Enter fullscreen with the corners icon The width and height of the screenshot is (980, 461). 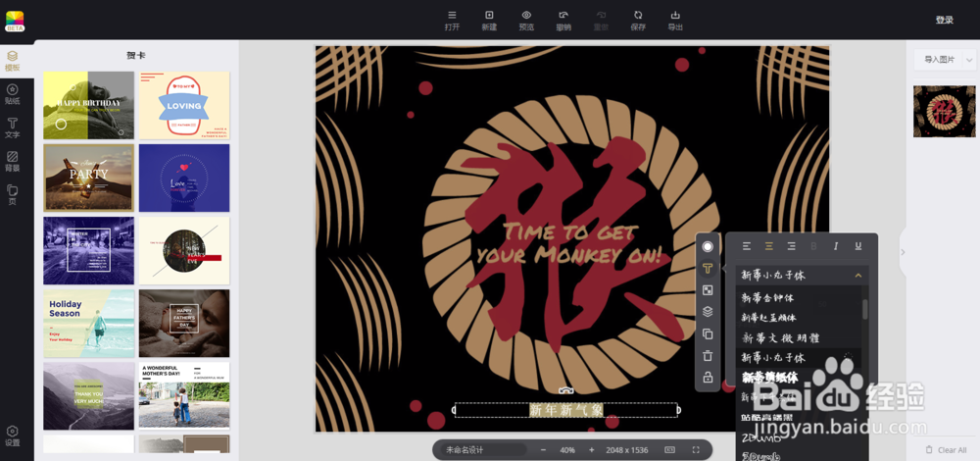pyautogui.click(x=696, y=450)
